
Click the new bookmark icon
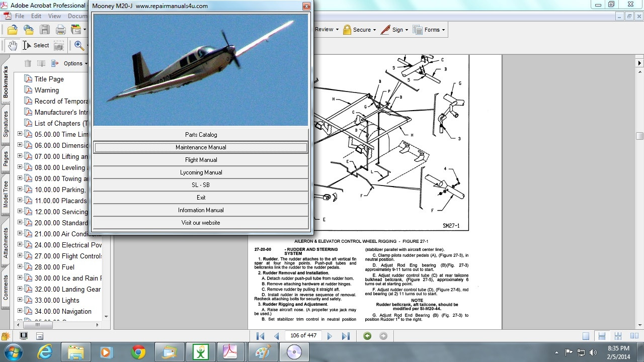click(41, 63)
